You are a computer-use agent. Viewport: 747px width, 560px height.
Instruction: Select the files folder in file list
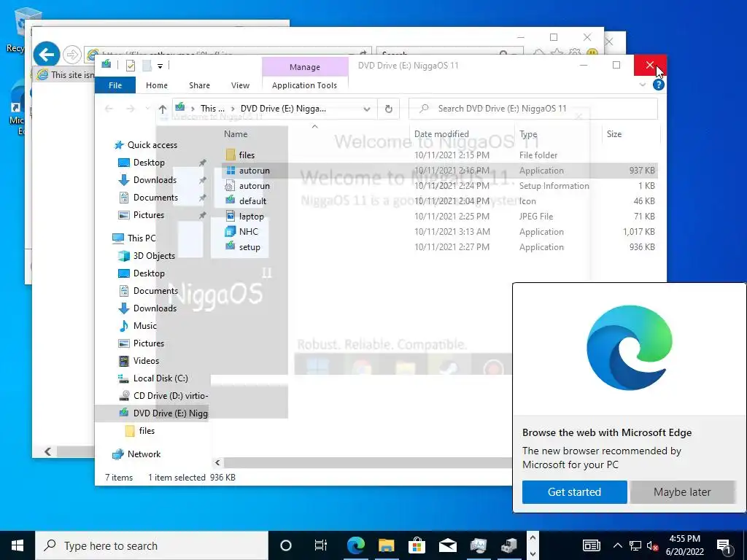tap(247, 155)
